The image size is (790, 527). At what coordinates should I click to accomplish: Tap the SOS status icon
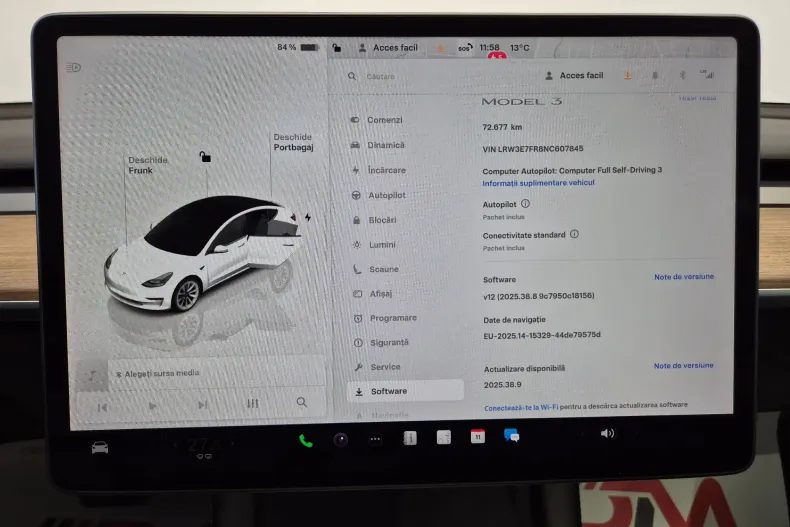pos(465,48)
